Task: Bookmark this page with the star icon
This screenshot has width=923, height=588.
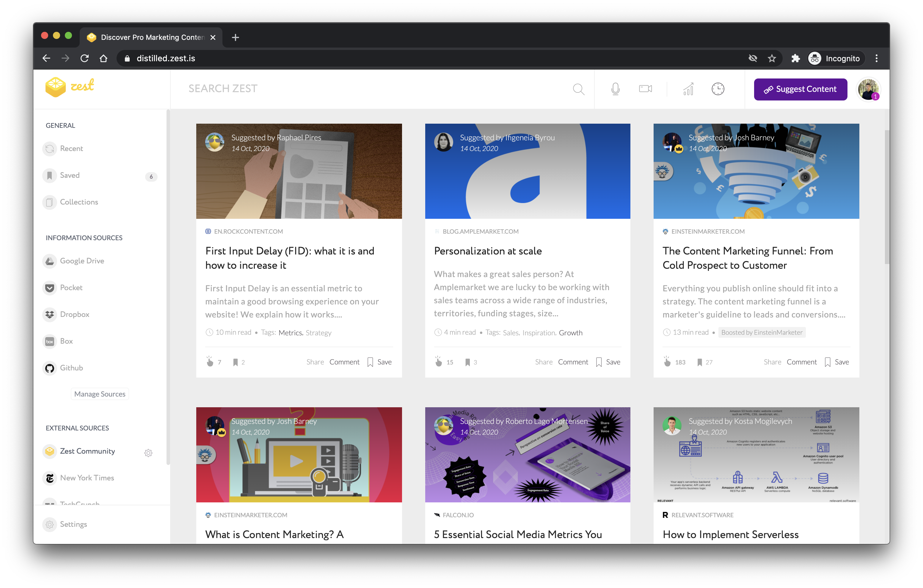Action: pos(772,58)
